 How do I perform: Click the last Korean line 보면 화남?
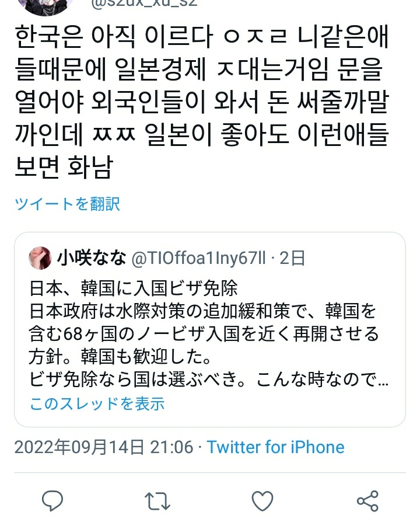64,166
